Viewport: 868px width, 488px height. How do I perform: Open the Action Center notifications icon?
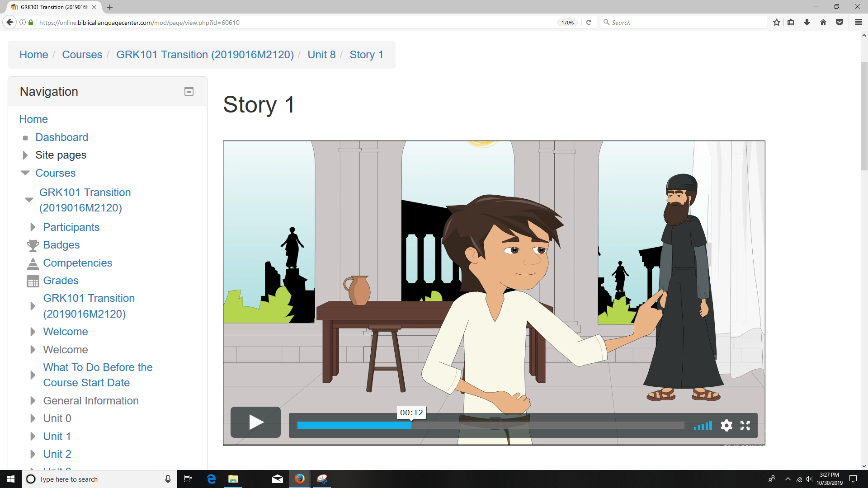[x=853, y=479]
